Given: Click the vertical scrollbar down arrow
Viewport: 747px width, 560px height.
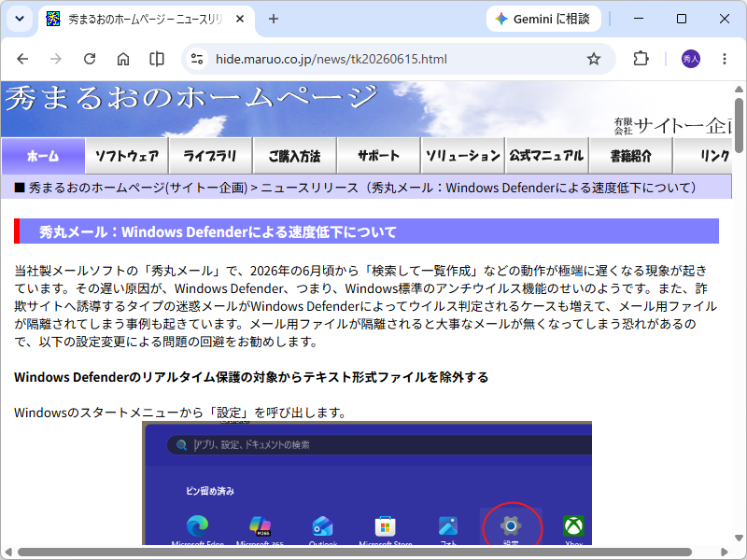Looking at the screenshot, I should (739, 539).
